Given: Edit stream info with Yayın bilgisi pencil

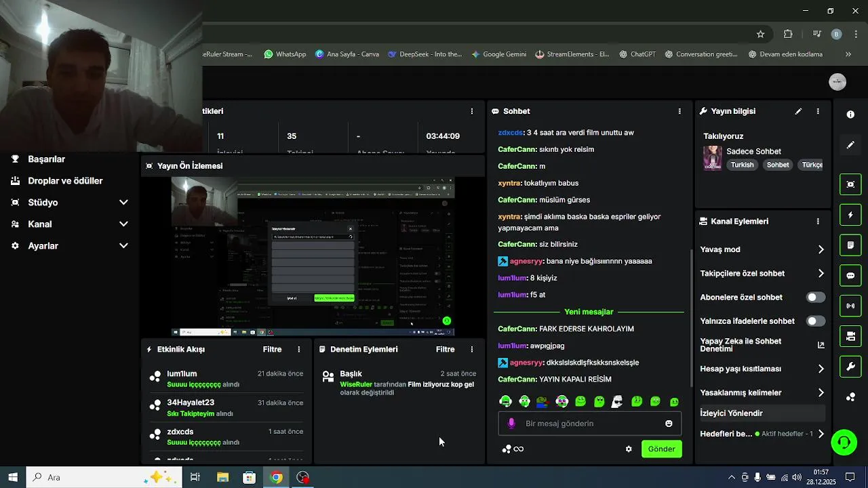Looking at the screenshot, I should tap(798, 111).
